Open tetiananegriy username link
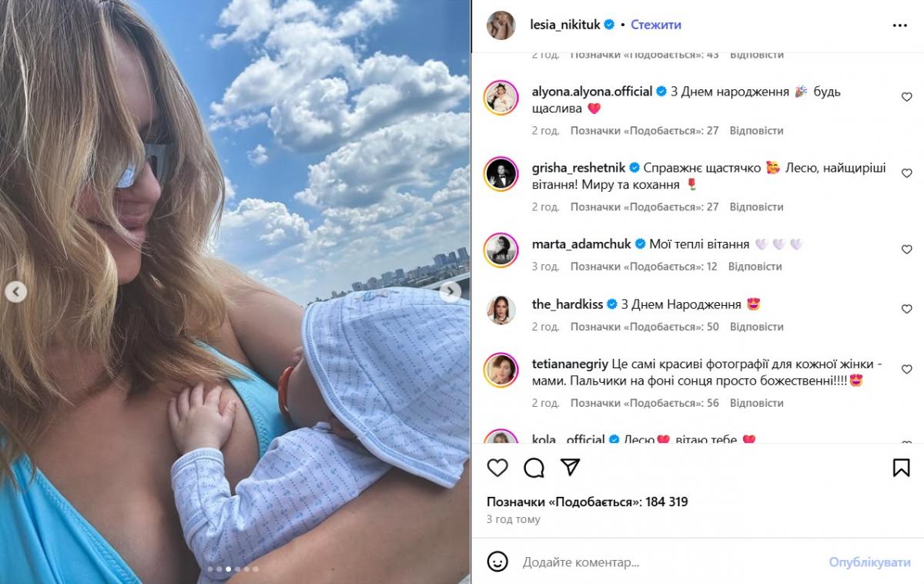924x584 pixels. 570,364
